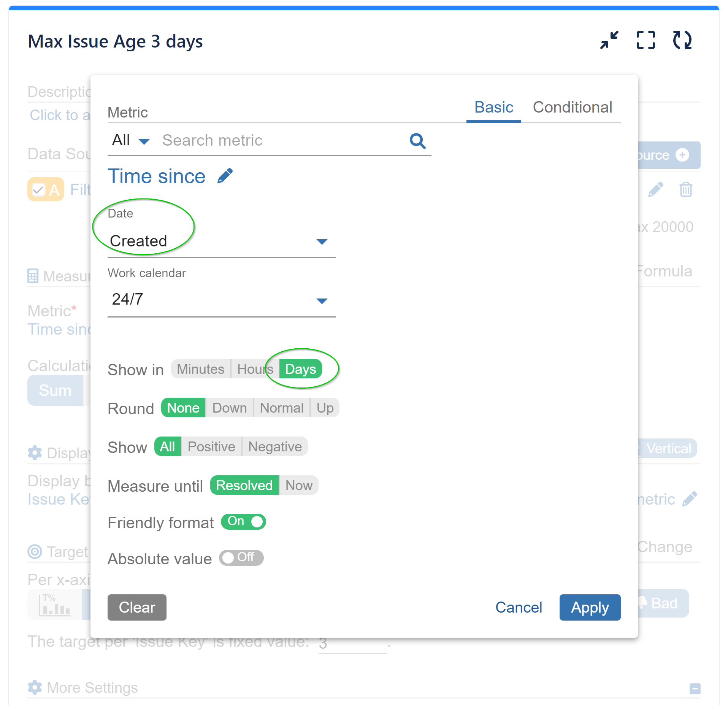Enable the Absolute value toggle
This screenshot has width=728, height=705.
[241, 558]
